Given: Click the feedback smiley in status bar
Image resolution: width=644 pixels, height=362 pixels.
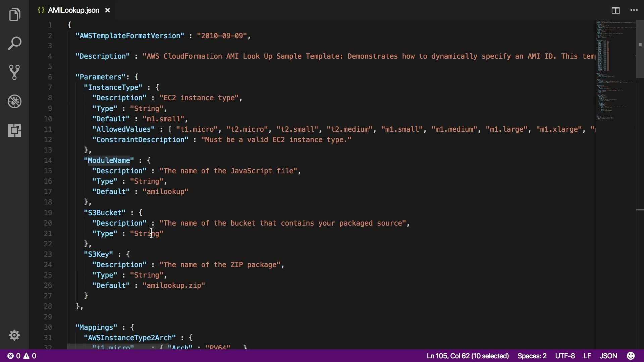Looking at the screenshot, I should (631, 356).
